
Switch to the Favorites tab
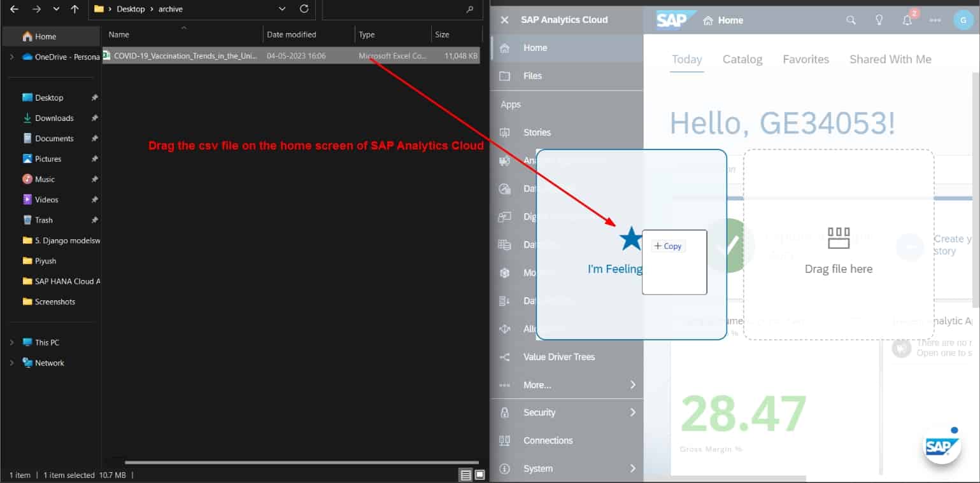click(x=806, y=59)
